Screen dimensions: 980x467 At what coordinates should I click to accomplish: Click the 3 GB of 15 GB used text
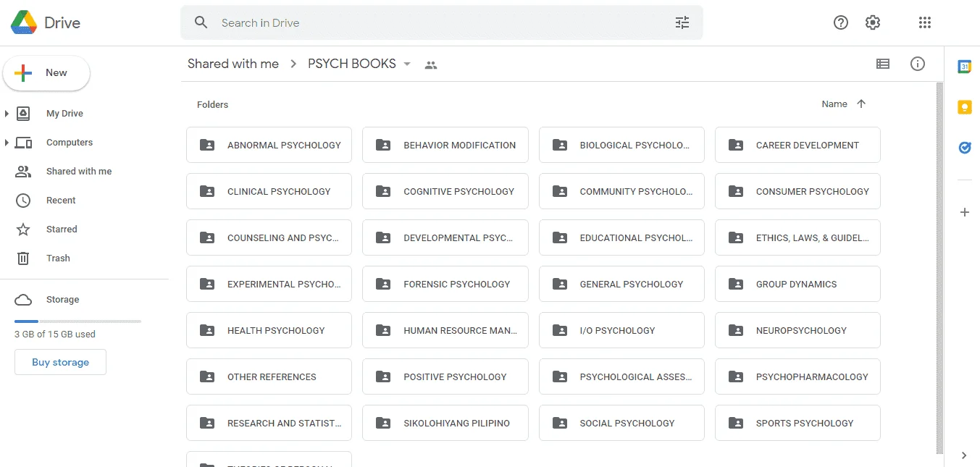[55, 335]
